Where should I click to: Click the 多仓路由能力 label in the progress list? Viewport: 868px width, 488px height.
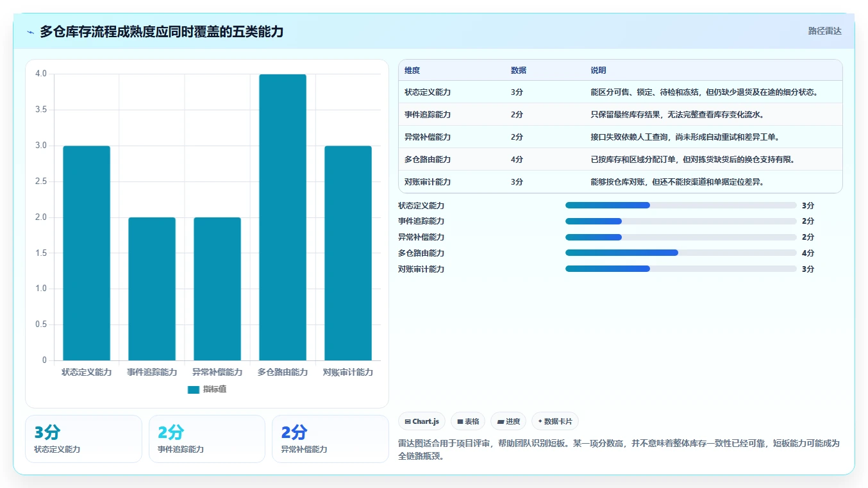(421, 253)
